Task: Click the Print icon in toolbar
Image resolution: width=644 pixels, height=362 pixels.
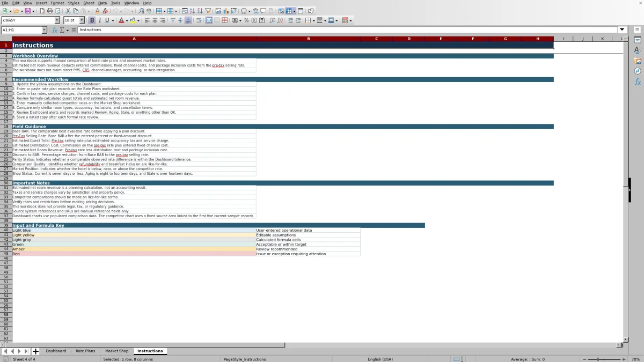Action: [x=49, y=11]
